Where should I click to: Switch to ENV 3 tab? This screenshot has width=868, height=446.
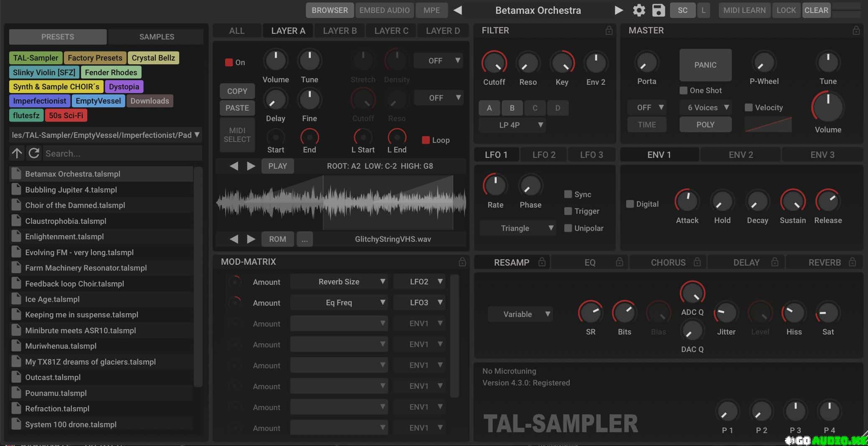tap(822, 155)
